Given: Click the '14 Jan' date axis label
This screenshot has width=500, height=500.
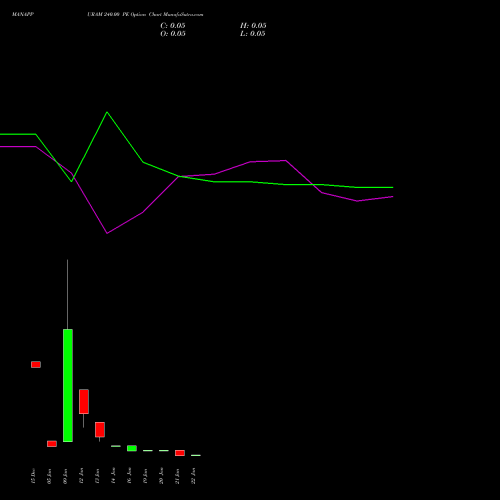Looking at the screenshot, I should pos(114,476).
